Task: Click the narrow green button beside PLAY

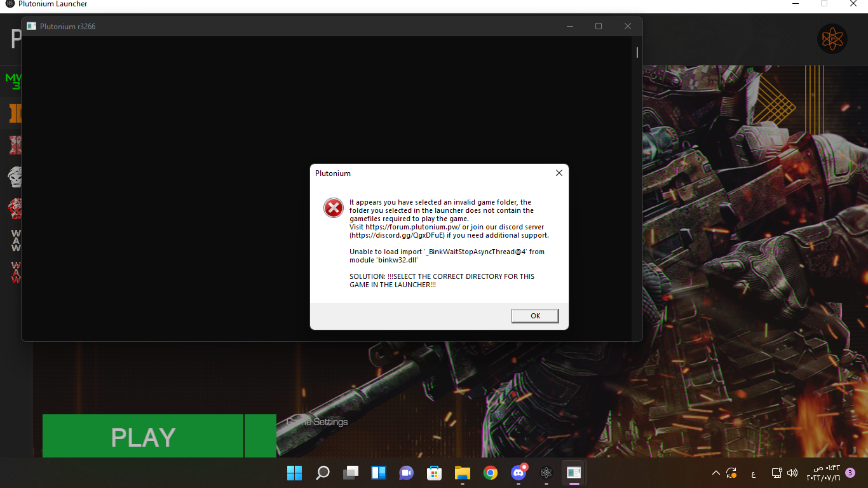Action: (x=261, y=436)
